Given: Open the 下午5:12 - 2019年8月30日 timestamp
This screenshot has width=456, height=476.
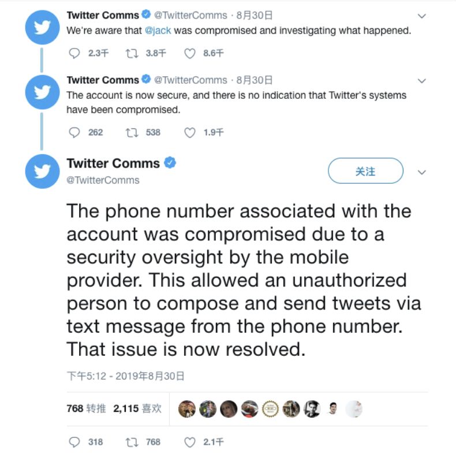Looking at the screenshot, I should (x=125, y=376).
